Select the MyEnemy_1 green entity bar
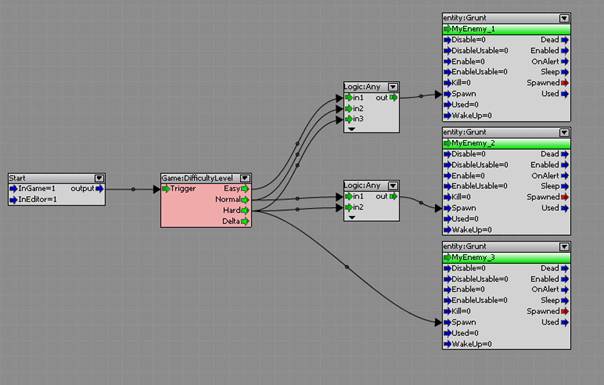Viewport: 604px width, 385px height. pos(506,29)
